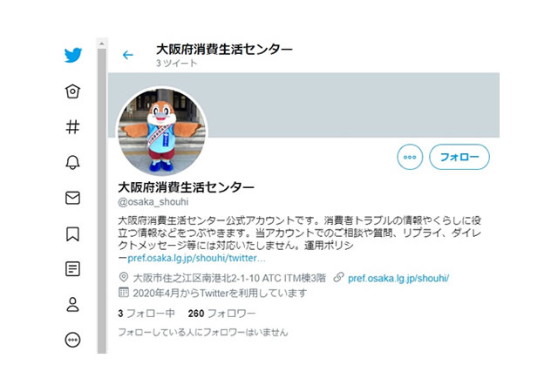Screen dimensions: 558x392
Task: View the 3 フォロー中 following list
Action: click(146, 314)
